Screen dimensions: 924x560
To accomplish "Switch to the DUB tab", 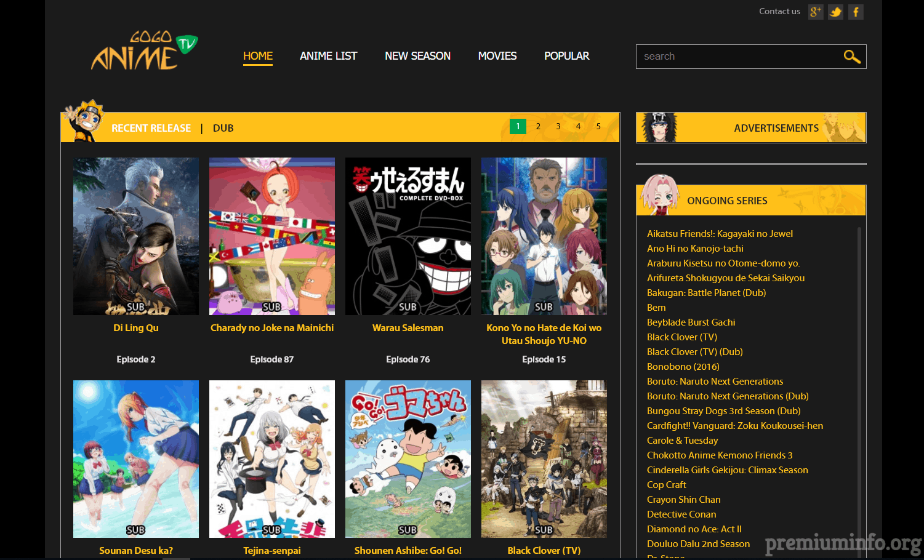I will (x=223, y=128).
